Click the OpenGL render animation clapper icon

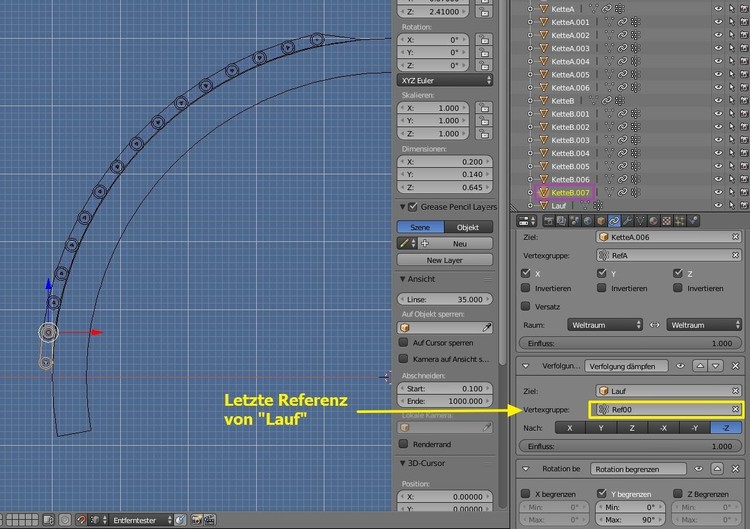point(210,520)
